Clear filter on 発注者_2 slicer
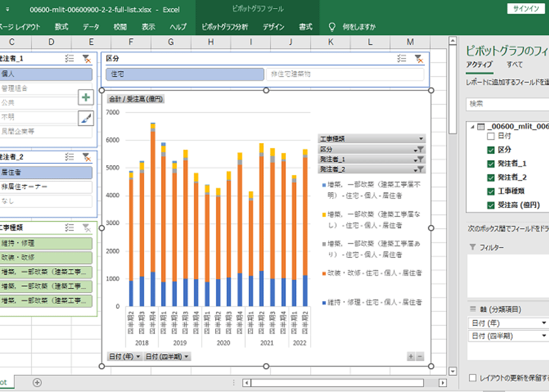 (86, 157)
